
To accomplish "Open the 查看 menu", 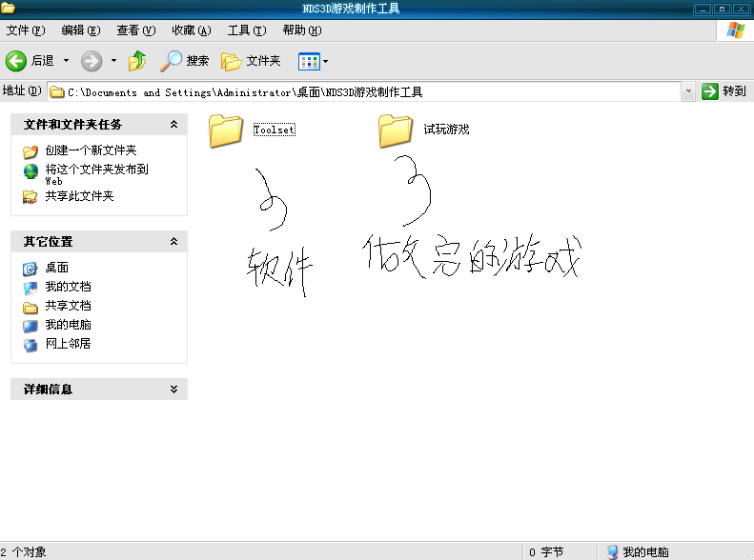I will tap(136, 30).
